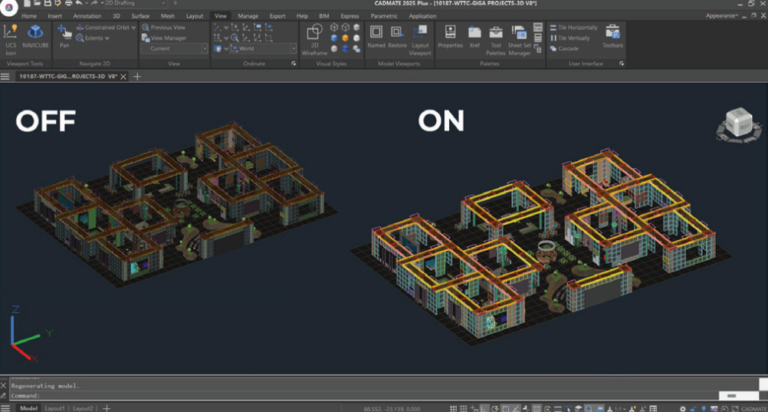Select the Pan tool
The height and width of the screenshot is (412, 768).
64,36
